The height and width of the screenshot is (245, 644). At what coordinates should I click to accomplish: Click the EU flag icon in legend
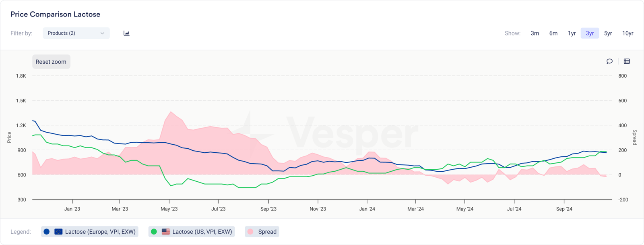pyautogui.click(x=58, y=232)
